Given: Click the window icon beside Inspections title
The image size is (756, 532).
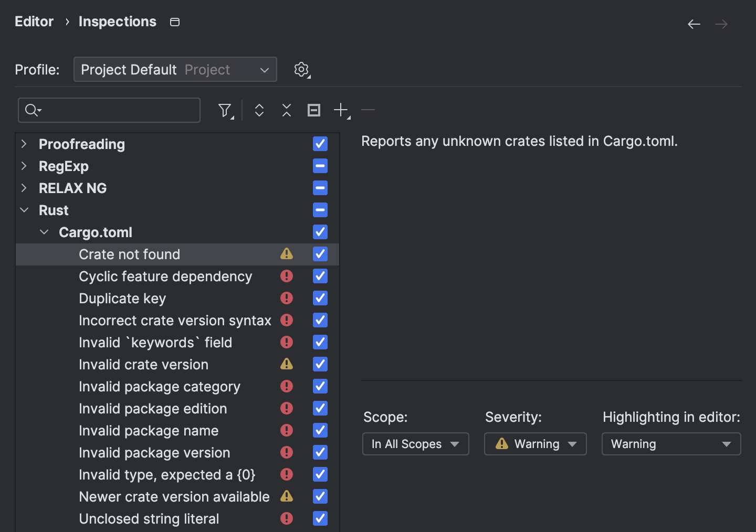Looking at the screenshot, I should coord(175,22).
